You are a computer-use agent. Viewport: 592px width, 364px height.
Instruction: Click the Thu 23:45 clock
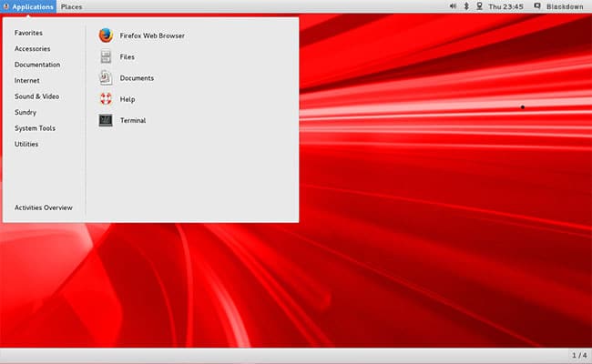point(505,6)
